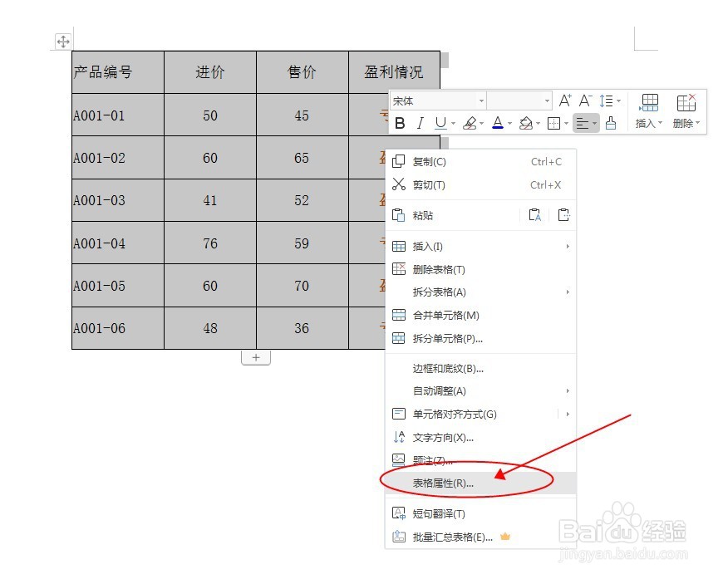
Task: Click the add row plus button below table
Action: (256, 358)
